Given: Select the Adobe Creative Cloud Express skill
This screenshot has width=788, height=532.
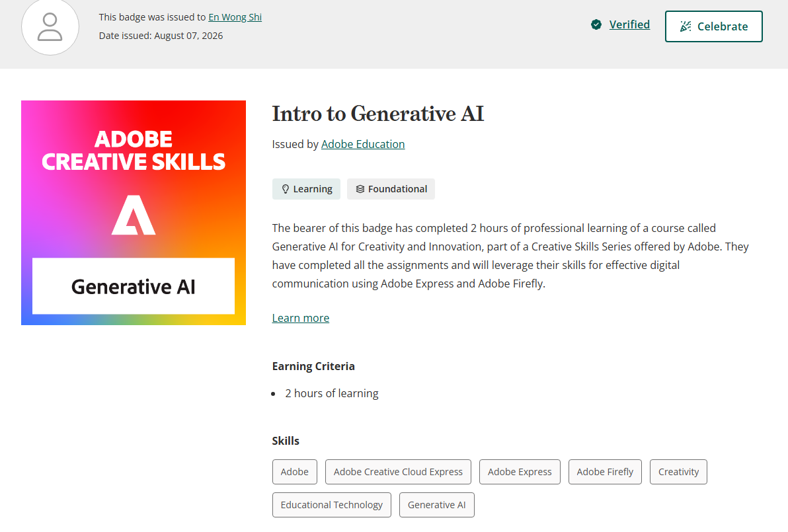Looking at the screenshot, I should click(398, 472).
